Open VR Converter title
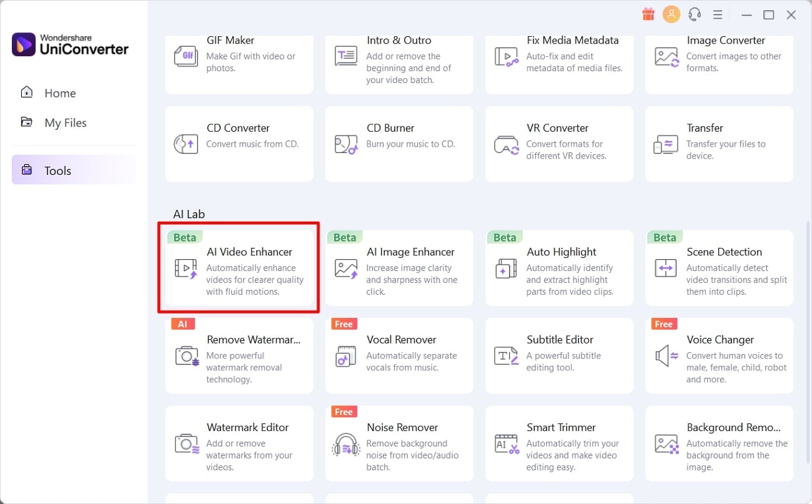Screen dimensions: 812x504 click(x=557, y=127)
